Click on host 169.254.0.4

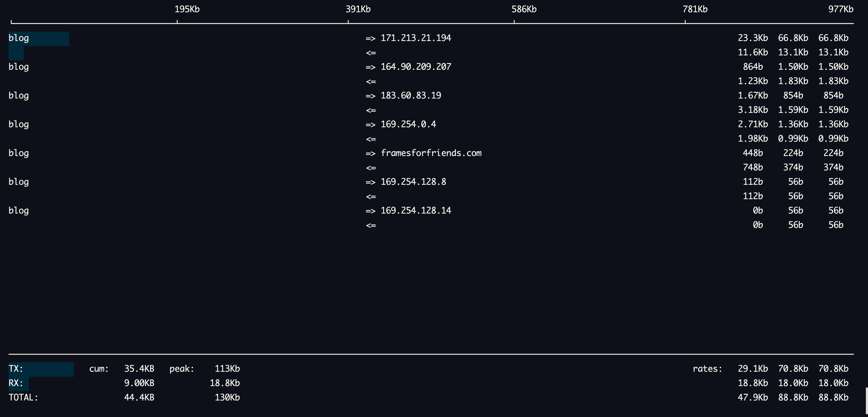[x=408, y=124]
